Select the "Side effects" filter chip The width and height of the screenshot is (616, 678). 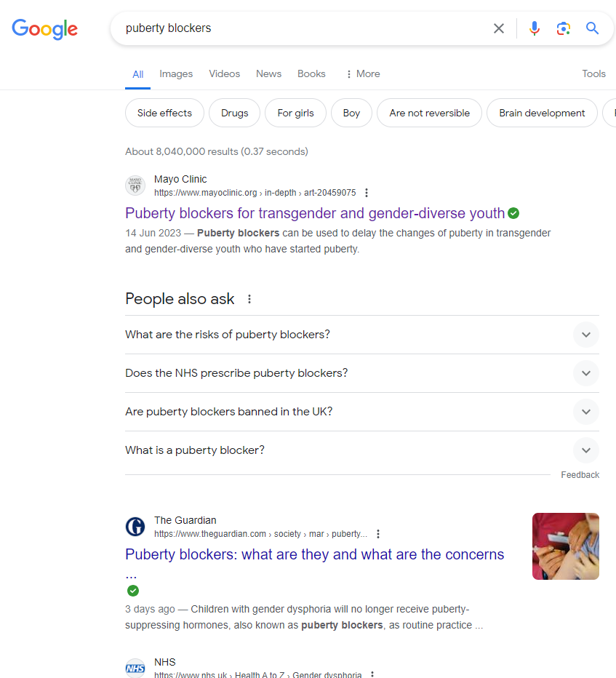point(164,113)
